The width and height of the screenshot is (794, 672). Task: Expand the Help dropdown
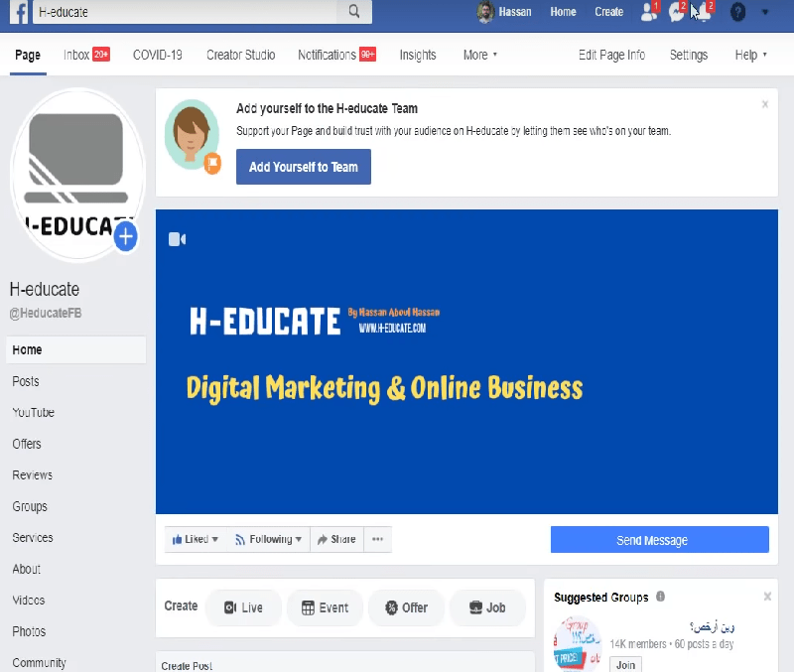[751, 55]
